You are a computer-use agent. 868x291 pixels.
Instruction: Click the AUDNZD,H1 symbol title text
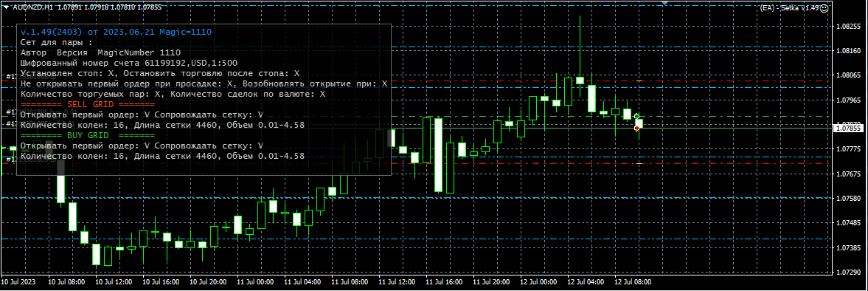point(32,8)
